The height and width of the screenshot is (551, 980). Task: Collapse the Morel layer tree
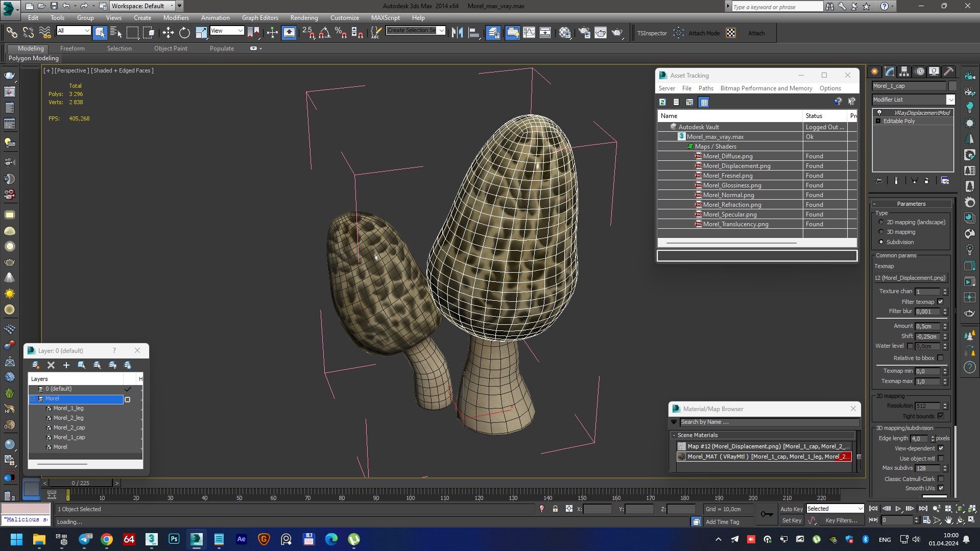(x=33, y=399)
